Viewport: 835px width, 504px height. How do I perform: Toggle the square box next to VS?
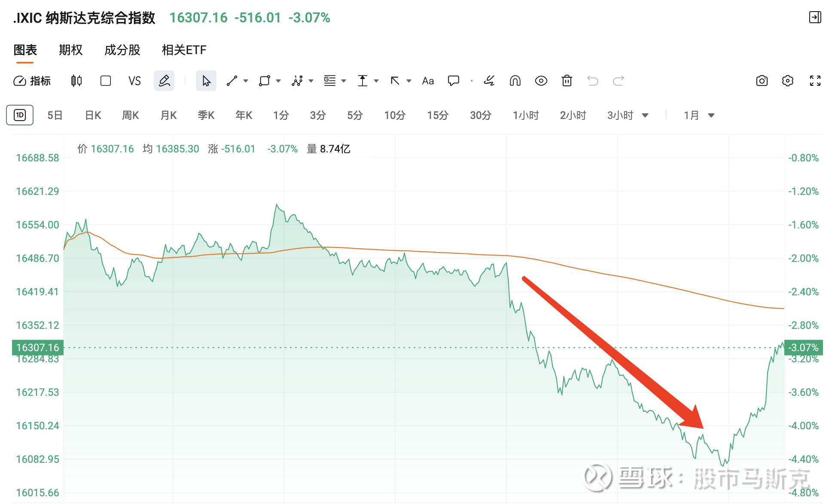106,81
